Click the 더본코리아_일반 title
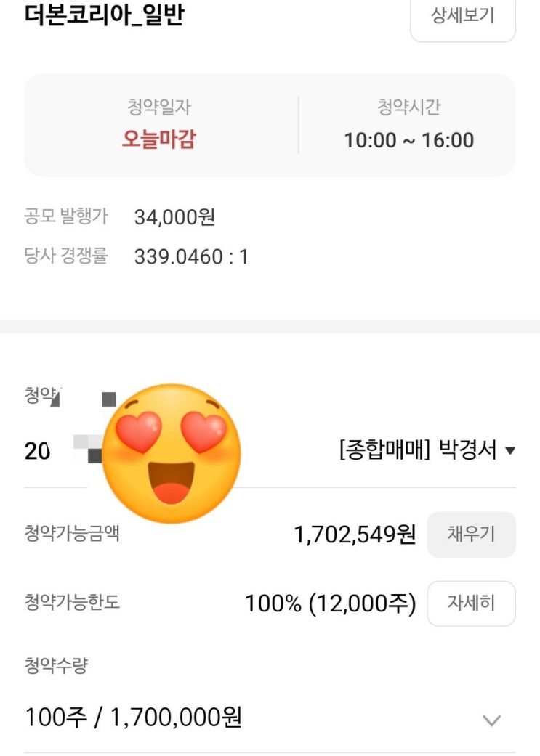Image resolution: width=540 pixels, height=756 pixels. 104,15
